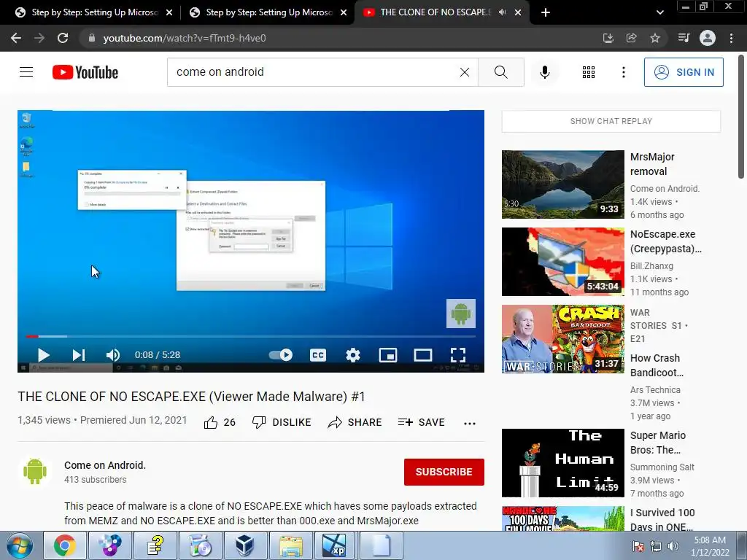
Task: Open the YouTube apps grid
Action: 589,72
